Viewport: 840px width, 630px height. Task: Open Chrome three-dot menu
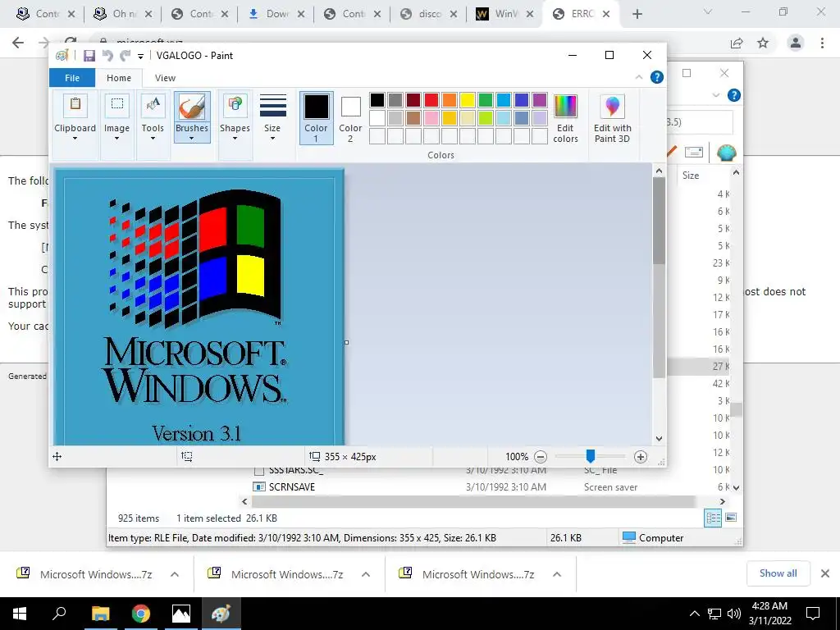click(822, 43)
